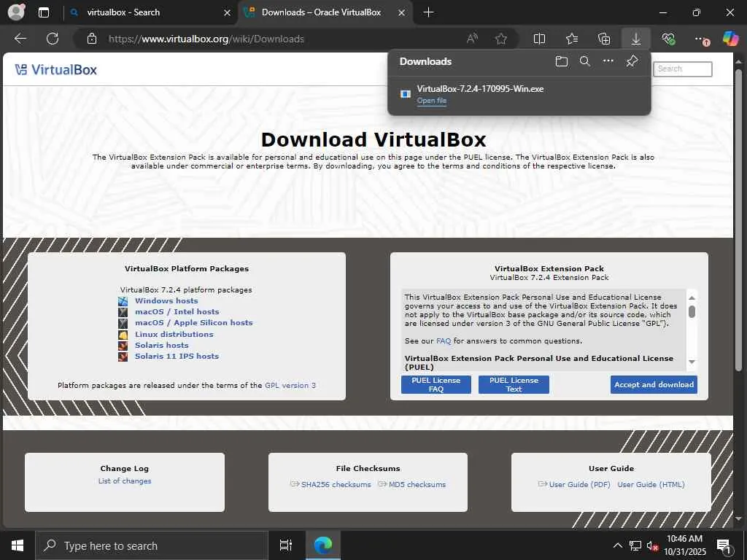The height and width of the screenshot is (560, 747).
Task: Launch the Copilot icon
Action: [730, 39]
